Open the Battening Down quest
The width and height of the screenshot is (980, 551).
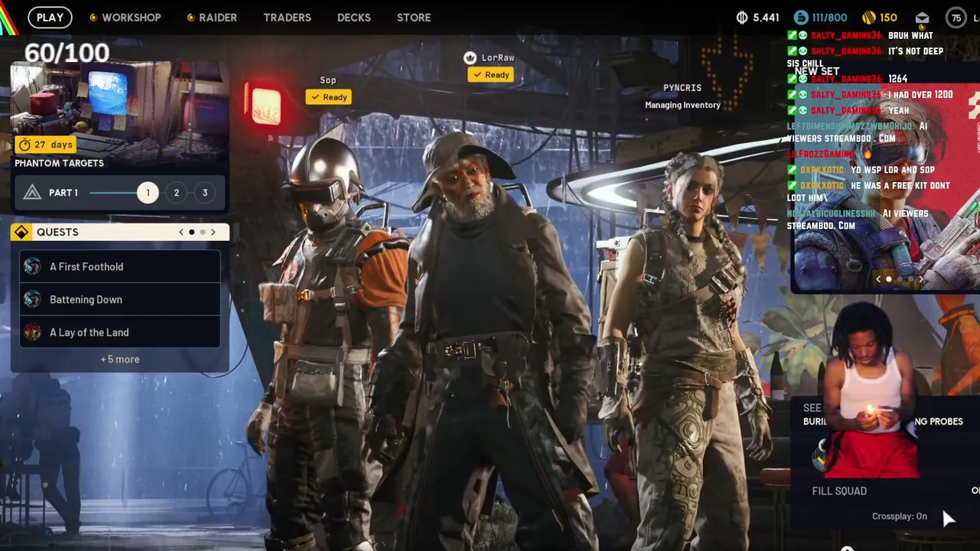click(120, 299)
